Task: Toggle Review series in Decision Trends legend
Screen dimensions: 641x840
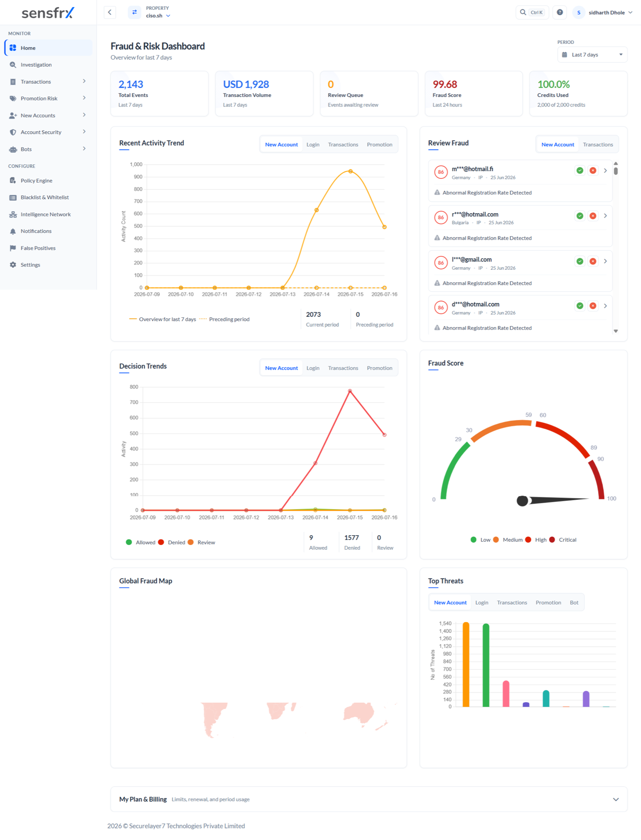Action: click(201, 542)
